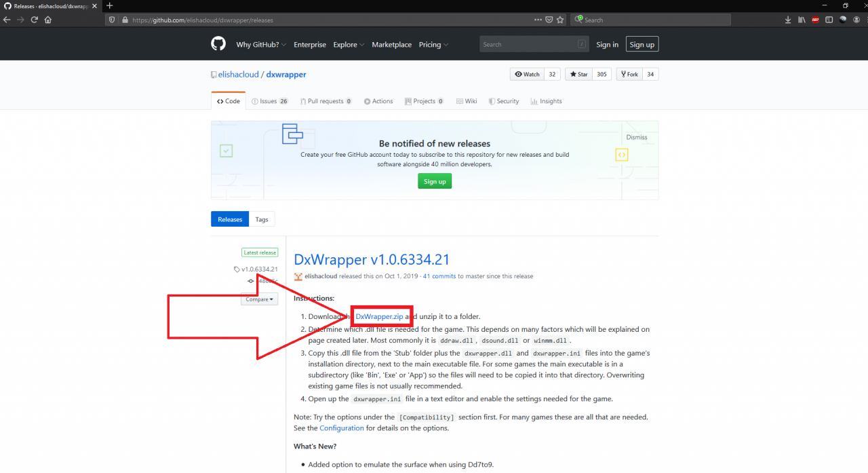Open the browser library icon
This screenshot has height=473, width=868.
(x=802, y=20)
